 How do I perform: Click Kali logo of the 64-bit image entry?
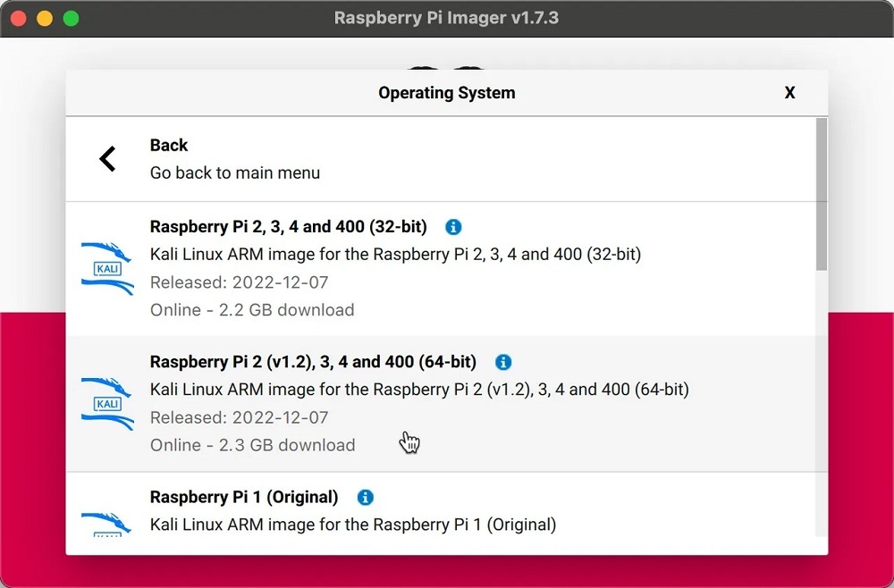(107, 403)
